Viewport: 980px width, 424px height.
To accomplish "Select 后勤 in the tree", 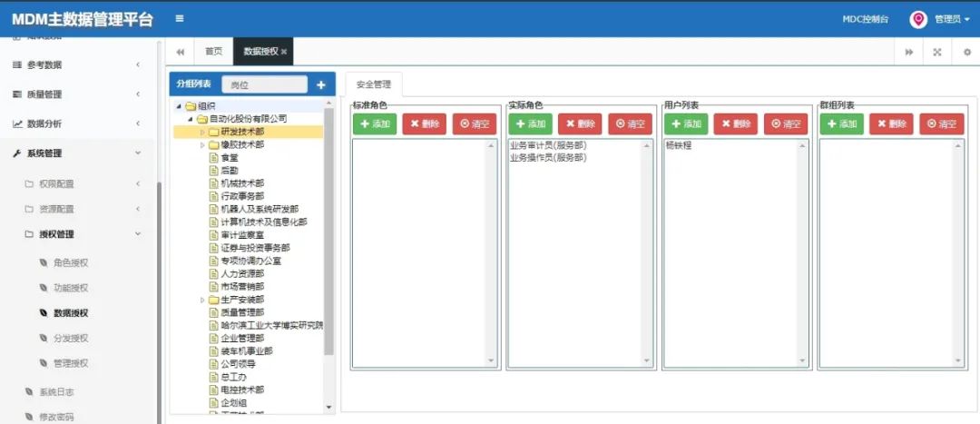I will [x=230, y=170].
